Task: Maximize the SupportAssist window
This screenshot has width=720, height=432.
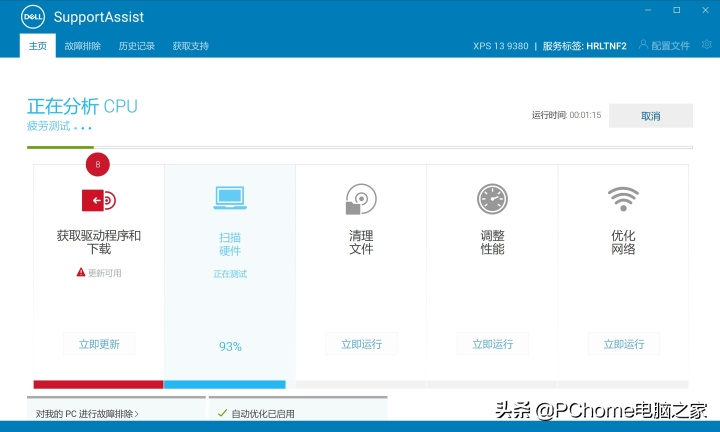Action: (x=676, y=10)
